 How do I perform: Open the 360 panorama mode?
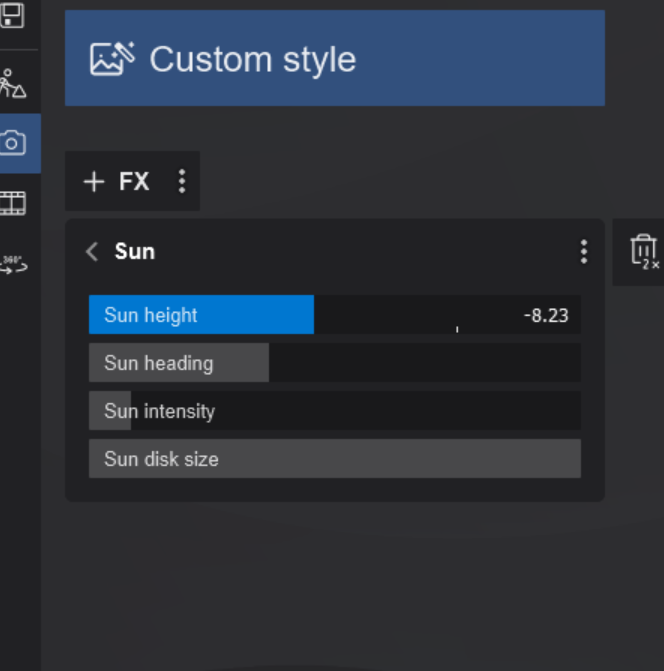tap(13, 263)
